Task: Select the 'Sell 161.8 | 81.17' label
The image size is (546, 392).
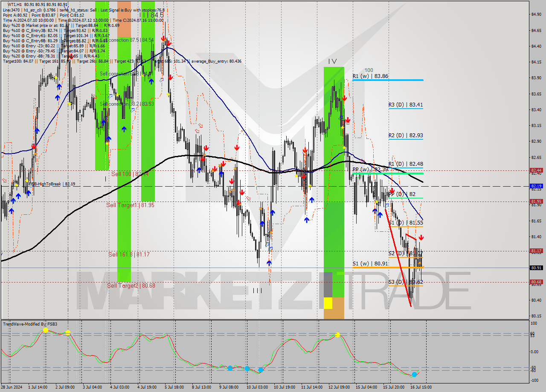Action: (129, 254)
